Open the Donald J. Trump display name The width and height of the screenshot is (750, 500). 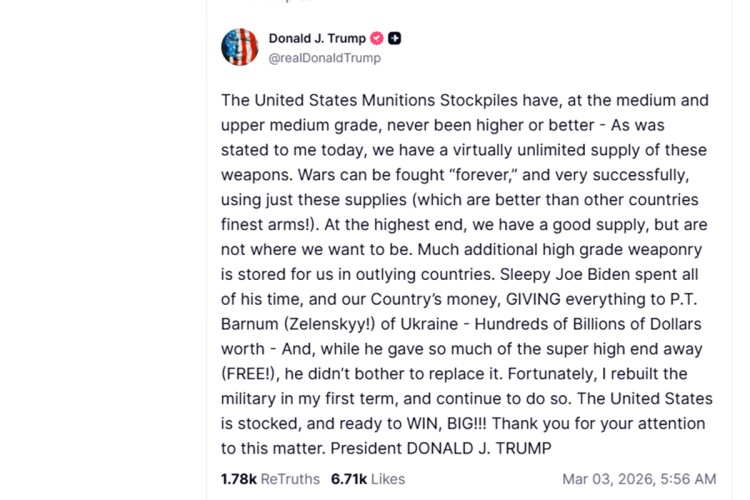tap(317, 39)
